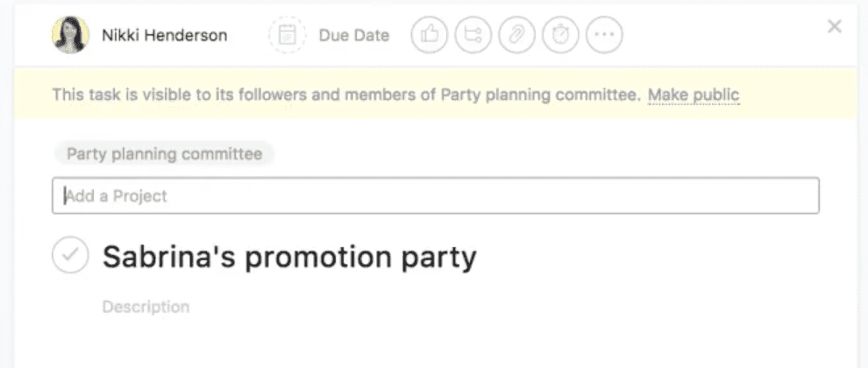Focus the Add a Project field

(x=436, y=195)
